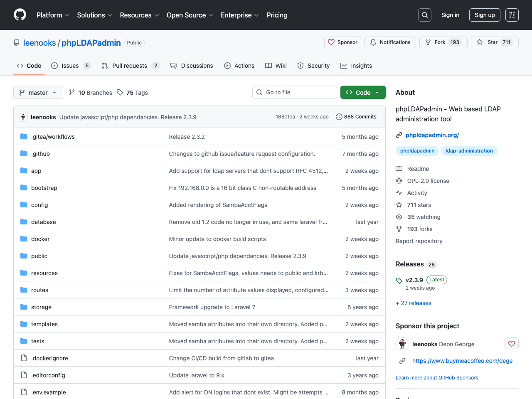Open the command palette icon beside Sign up

512,15
